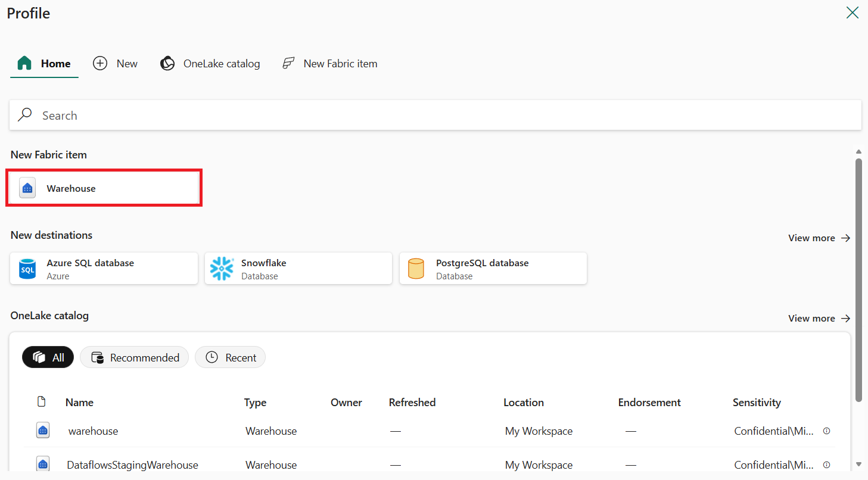Click the warehouse icon next to DataflowsStagingWarehouse
The width and height of the screenshot is (868, 480).
(42, 464)
